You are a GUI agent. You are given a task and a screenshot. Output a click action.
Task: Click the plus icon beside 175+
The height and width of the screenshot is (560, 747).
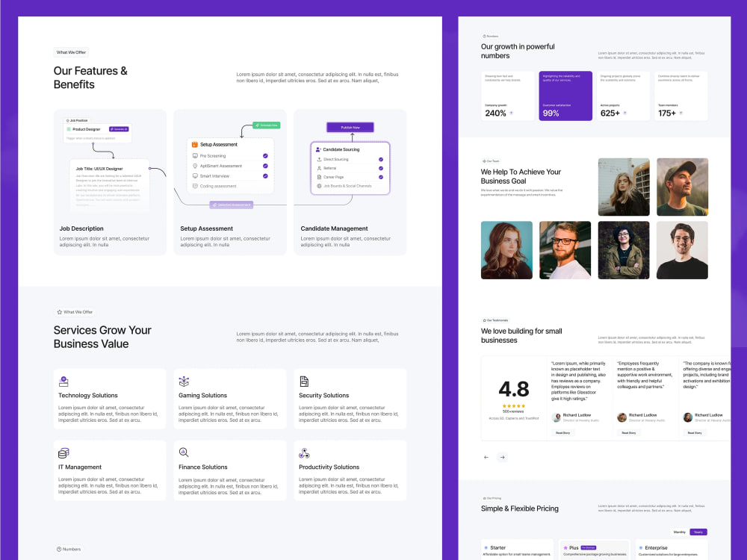[681, 113]
